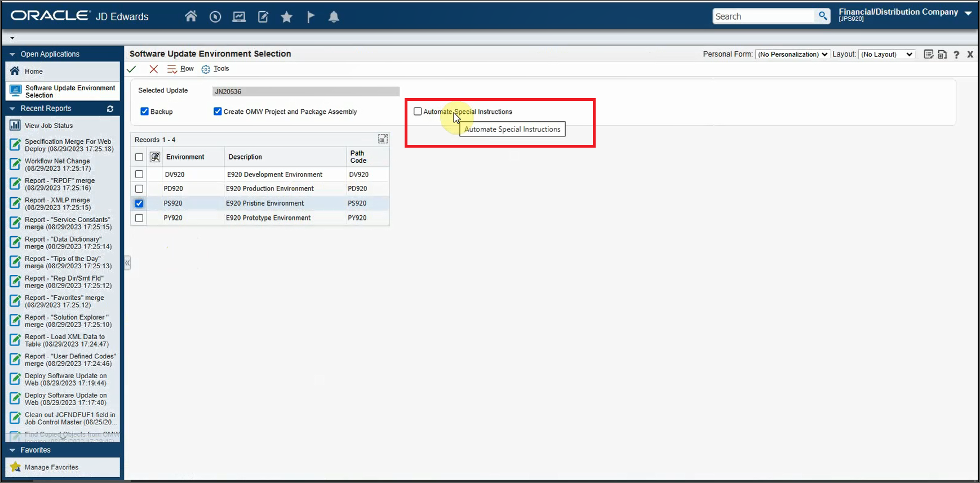The height and width of the screenshot is (483, 980).
Task: Open Favorites star icon in top bar
Action: pos(287,17)
